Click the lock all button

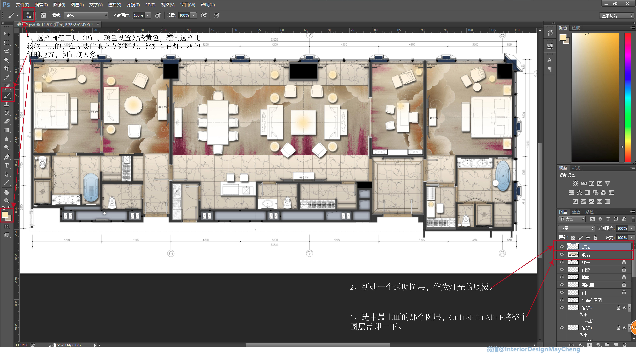[595, 238]
